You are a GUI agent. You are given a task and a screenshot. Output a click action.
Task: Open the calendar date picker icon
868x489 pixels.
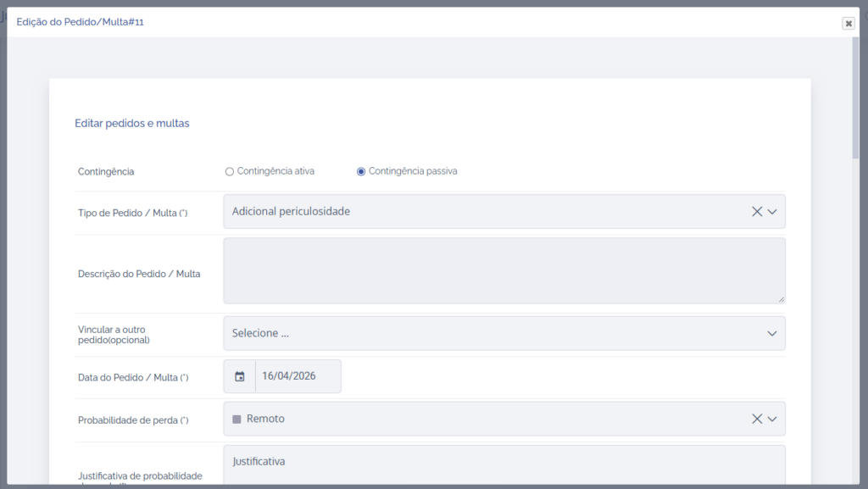pyautogui.click(x=240, y=376)
